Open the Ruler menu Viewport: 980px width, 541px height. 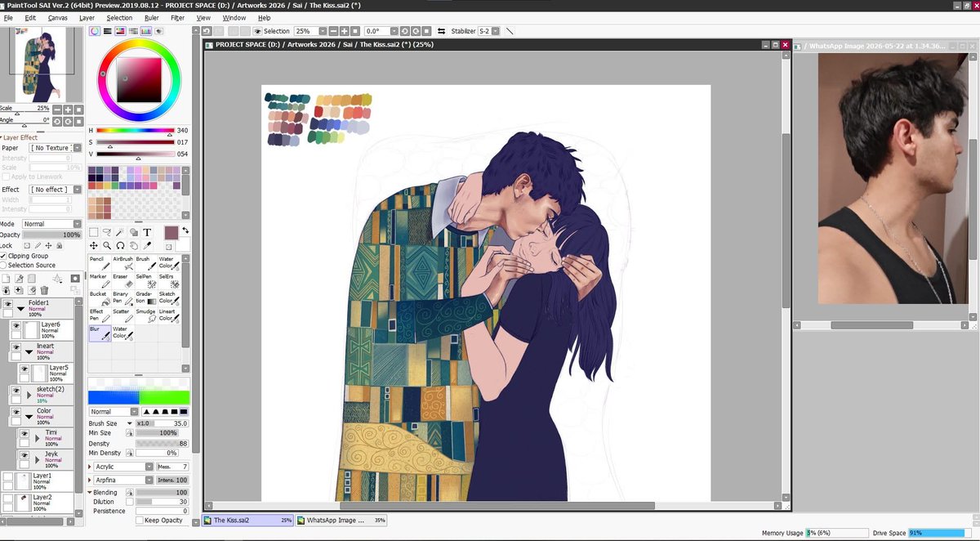pos(152,17)
